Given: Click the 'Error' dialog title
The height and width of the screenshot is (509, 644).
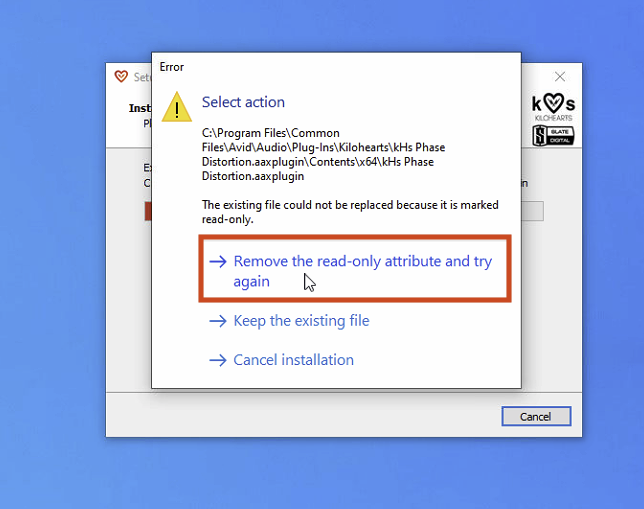Looking at the screenshot, I should [x=172, y=67].
